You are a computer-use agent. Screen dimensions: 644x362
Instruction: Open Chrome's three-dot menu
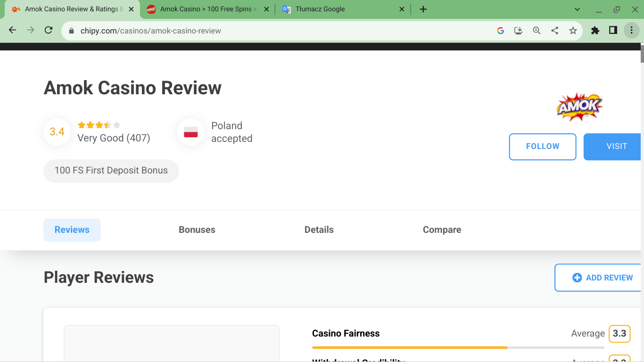(631, 31)
